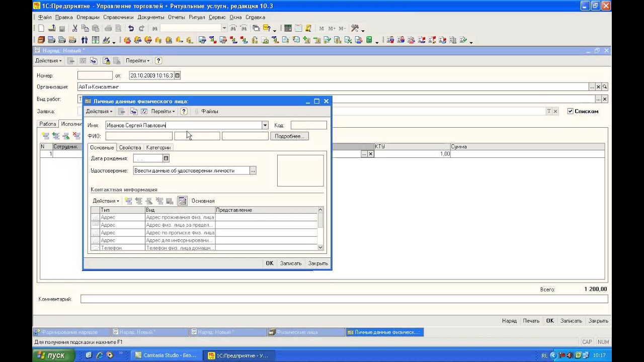
Task: Open the Операции menu
Action: pyautogui.click(x=88, y=17)
